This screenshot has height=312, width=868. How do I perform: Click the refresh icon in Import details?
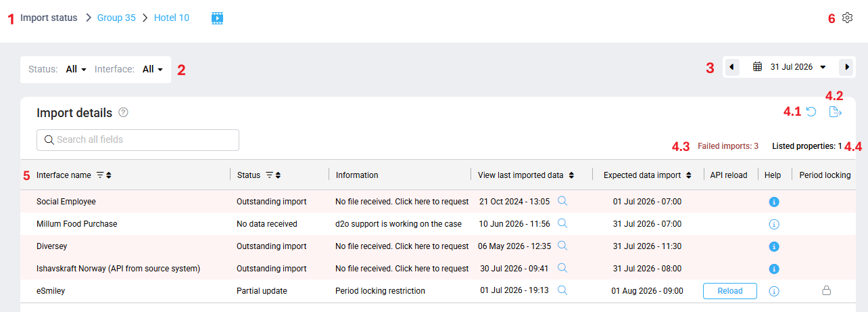(x=811, y=112)
